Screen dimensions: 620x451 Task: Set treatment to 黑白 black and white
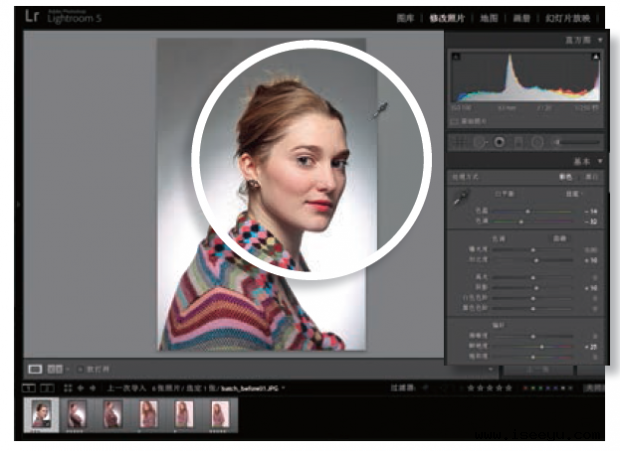click(592, 177)
